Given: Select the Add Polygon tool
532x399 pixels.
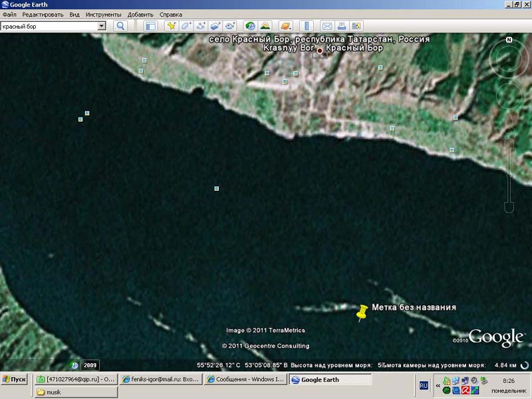Looking at the screenshot, I should click(186, 26).
